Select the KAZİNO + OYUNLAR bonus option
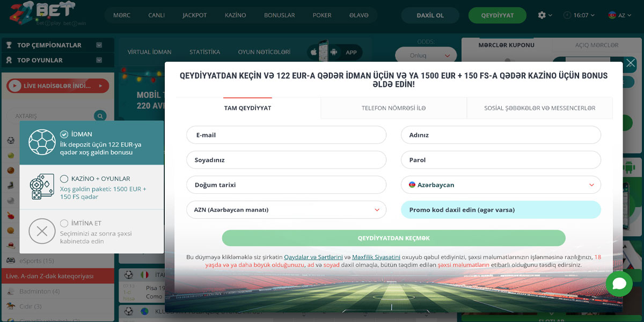The image size is (644, 322). click(64, 179)
